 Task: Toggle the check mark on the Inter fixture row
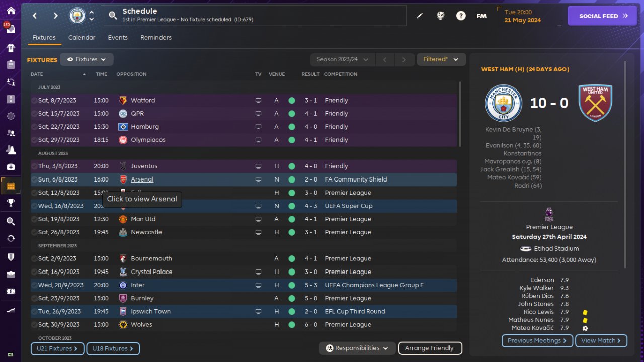[x=34, y=285]
